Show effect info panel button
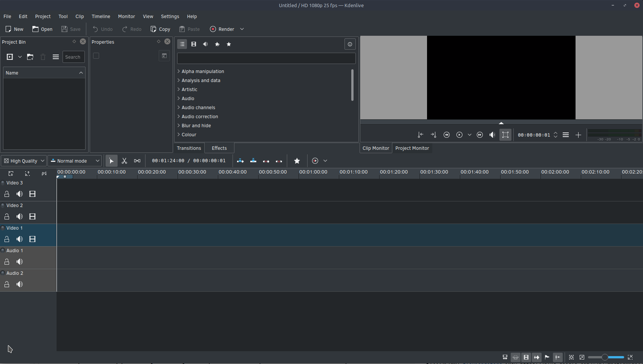Image resolution: width=643 pixels, height=364 pixels. pyautogui.click(x=350, y=44)
